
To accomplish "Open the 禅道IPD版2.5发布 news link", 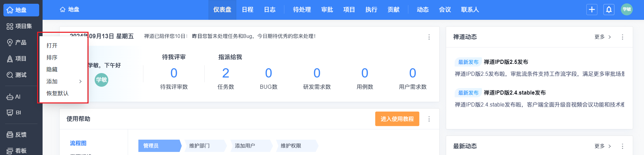I will coord(506,62).
